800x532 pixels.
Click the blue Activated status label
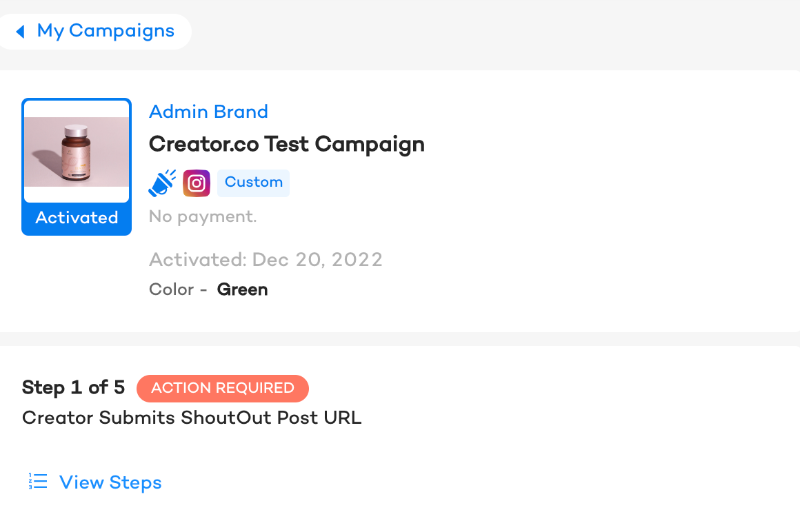tap(77, 218)
